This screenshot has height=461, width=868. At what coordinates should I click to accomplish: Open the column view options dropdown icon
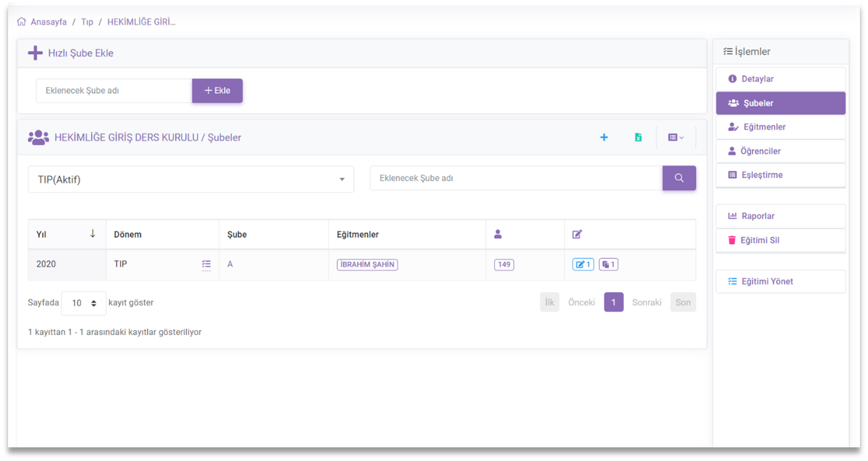coord(676,137)
